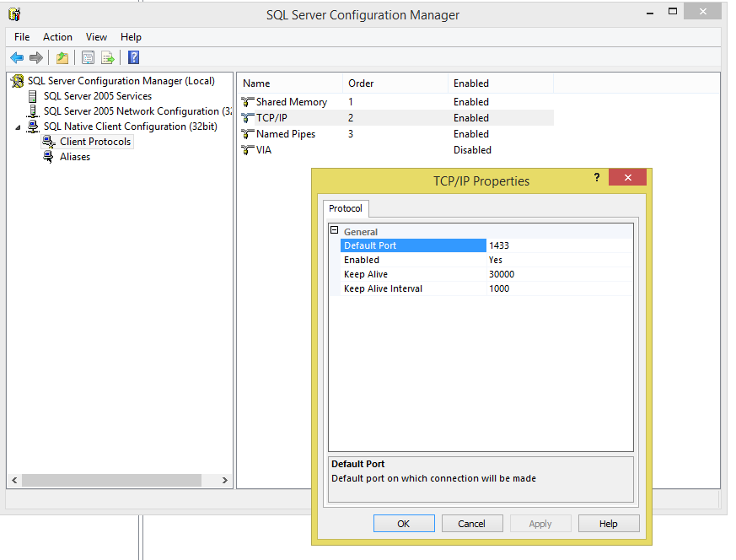Image resolution: width=736 pixels, height=560 pixels.
Task: Open the Action menu
Action: point(57,37)
